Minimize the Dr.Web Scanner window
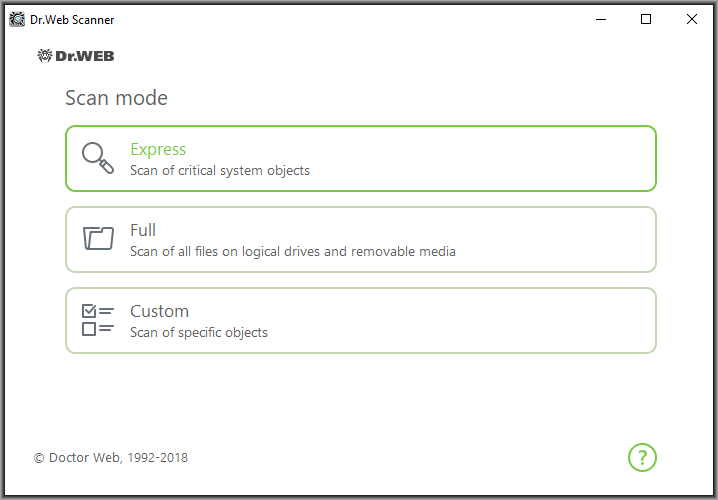Viewport: 718px width, 500px height. point(601,19)
